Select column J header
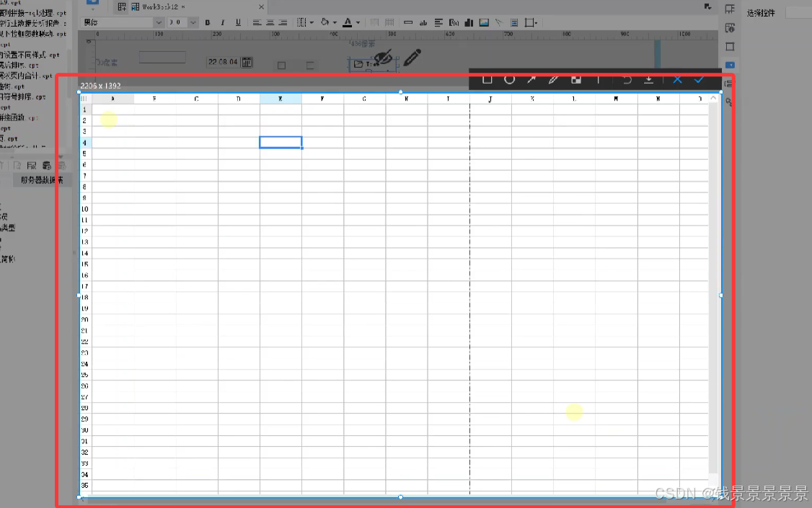The width and height of the screenshot is (812, 508). tap(490, 98)
